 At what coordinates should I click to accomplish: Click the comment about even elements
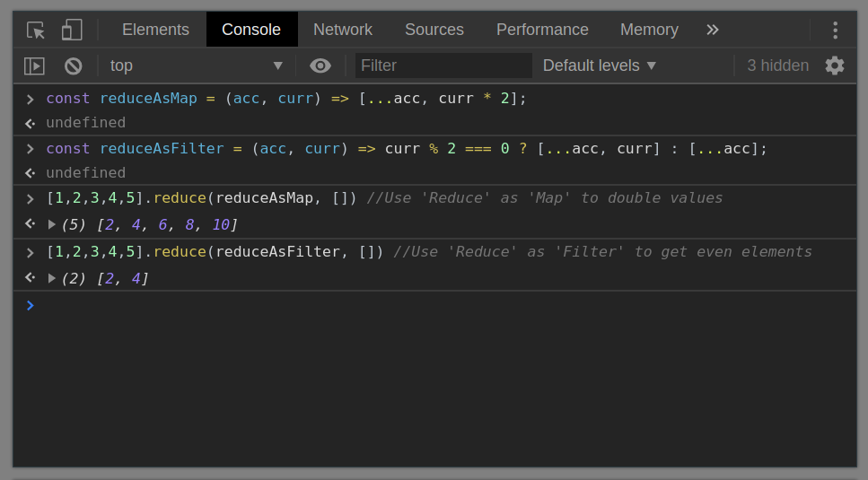603,251
